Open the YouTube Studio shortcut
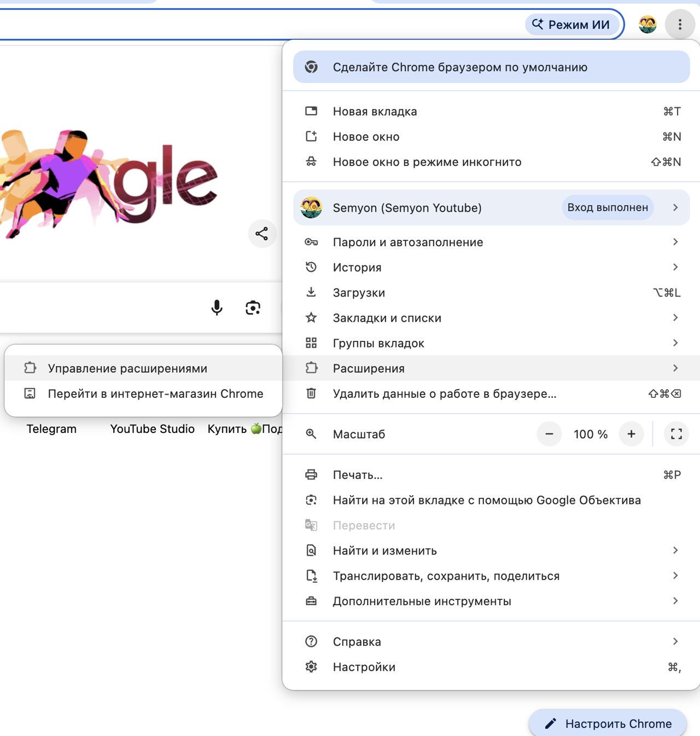The image size is (700, 736). click(x=152, y=429)
